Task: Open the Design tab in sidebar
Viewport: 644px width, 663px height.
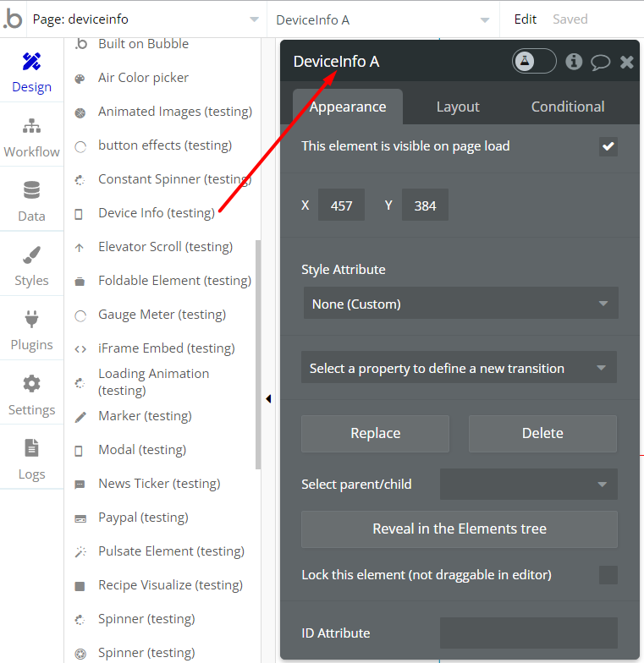Action: 32,73
